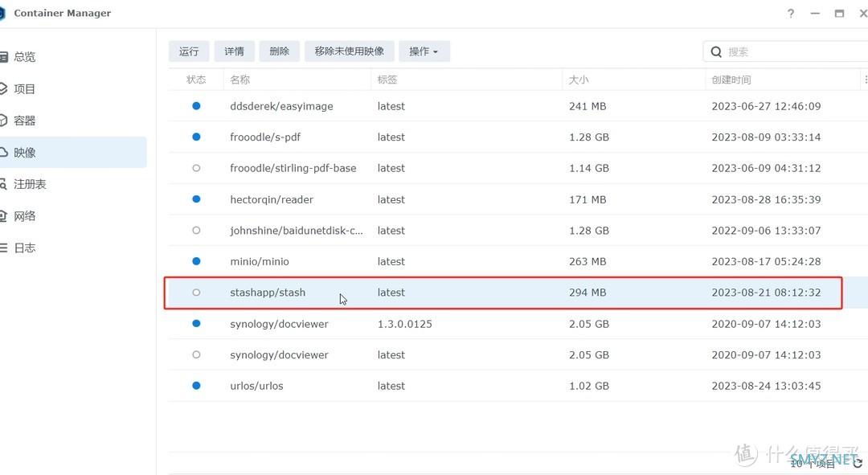Click the refresh icon beside item count
The height and width of the screenshot is (475, 868).
tap(858, 463)
